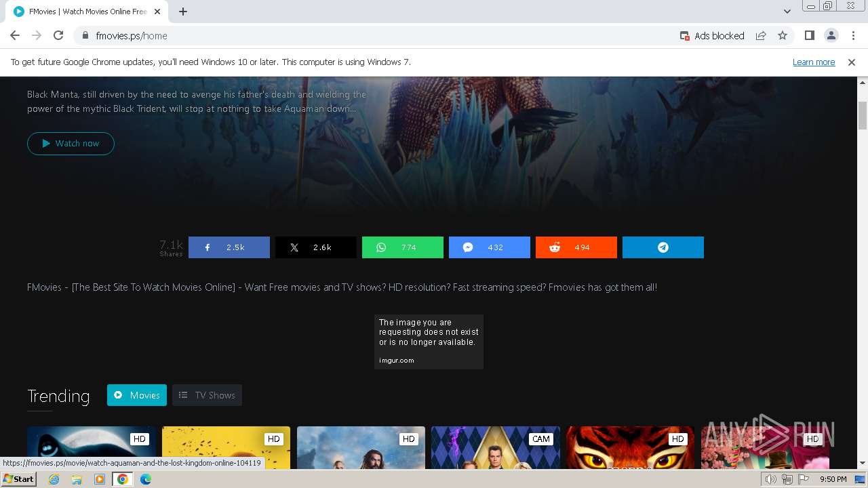Open the Chrome three-dot menu
The height and width of the screenshot is (488, 868).
852,36
